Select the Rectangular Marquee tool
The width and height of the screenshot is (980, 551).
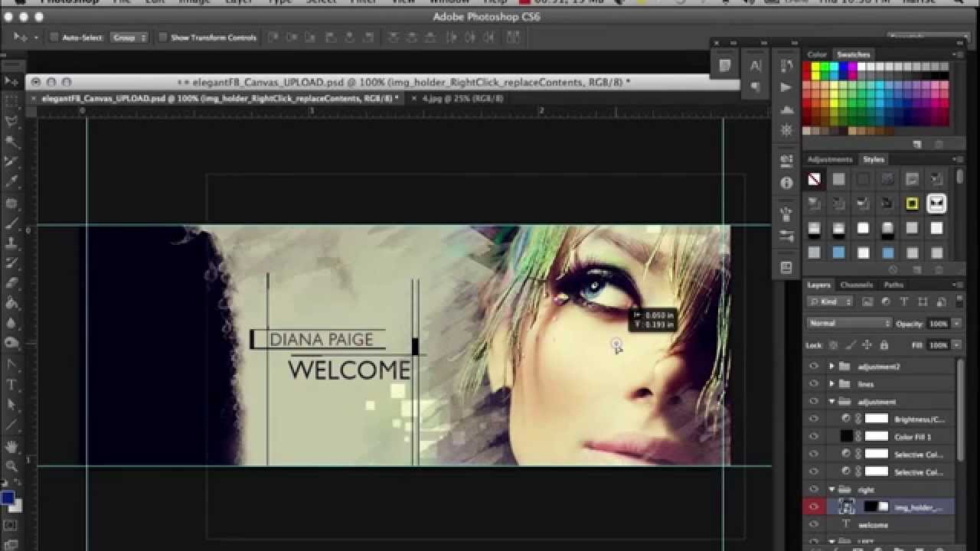click(x=11, y=102)
